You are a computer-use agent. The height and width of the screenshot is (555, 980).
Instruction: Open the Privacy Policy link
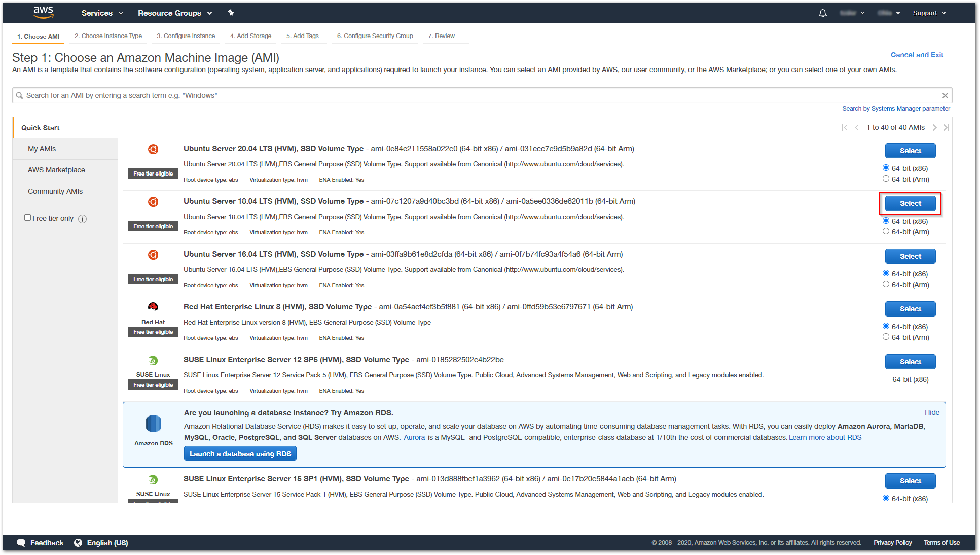pyautogui.click(x=892, y=543)
